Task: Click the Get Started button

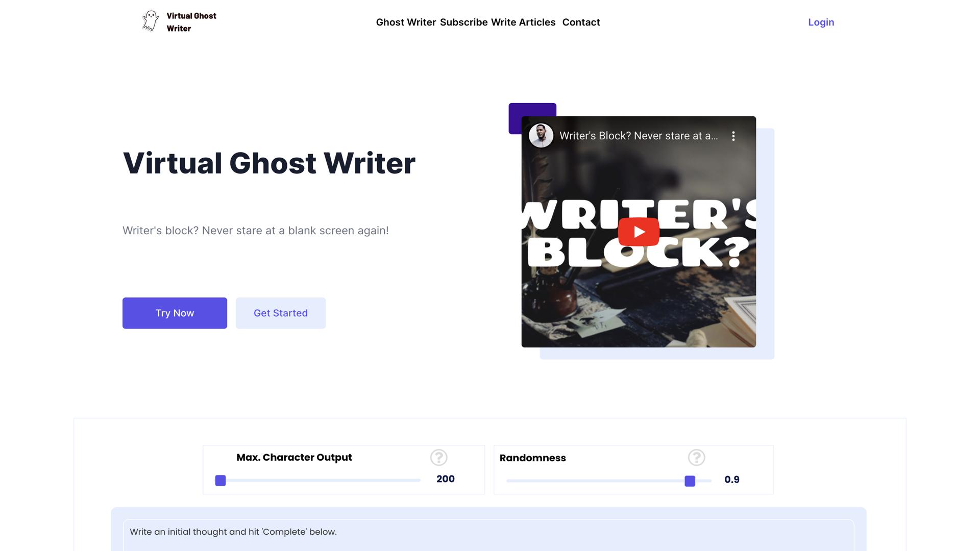Action: 280,313
